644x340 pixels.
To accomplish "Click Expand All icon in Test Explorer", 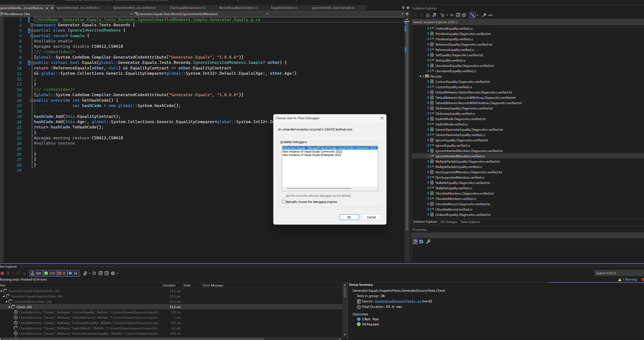I will click(100, 273).
